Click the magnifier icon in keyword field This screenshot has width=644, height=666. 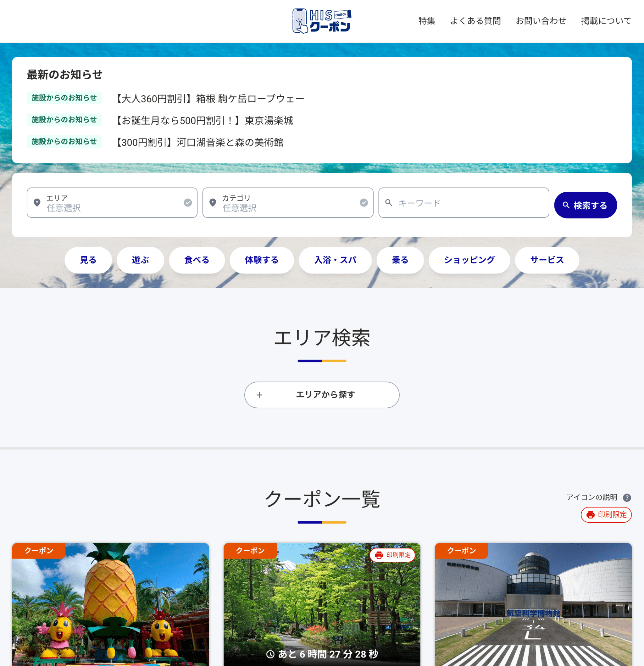pyautogui.click(x=389, y=202)
